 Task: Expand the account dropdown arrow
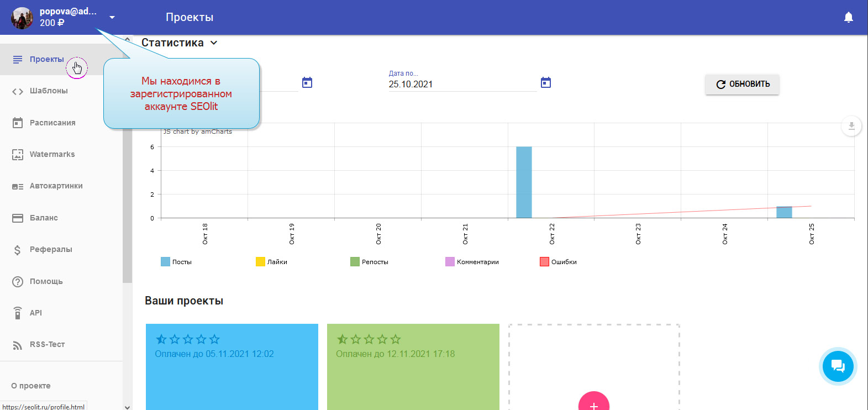click(x=112, y=18)
